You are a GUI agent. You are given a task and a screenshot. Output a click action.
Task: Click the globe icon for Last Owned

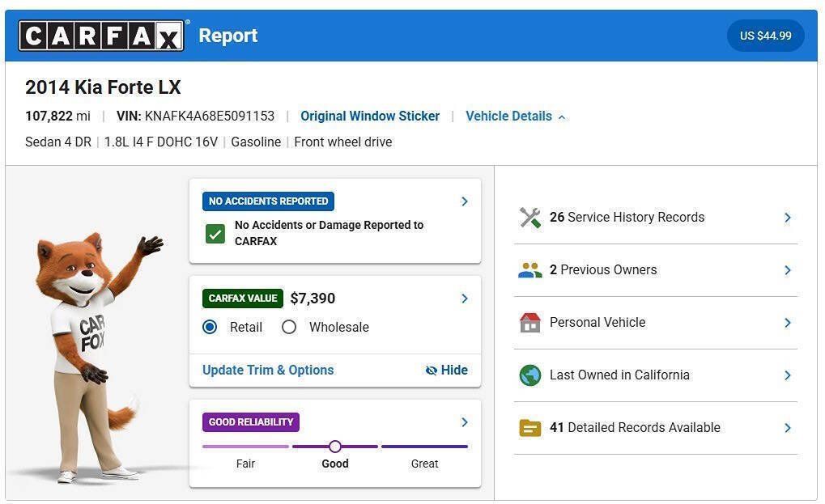click(529, 375)
